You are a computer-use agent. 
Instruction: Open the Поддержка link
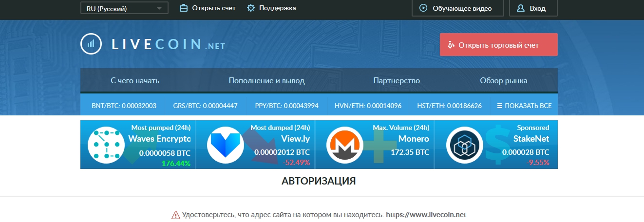point(277,8)
